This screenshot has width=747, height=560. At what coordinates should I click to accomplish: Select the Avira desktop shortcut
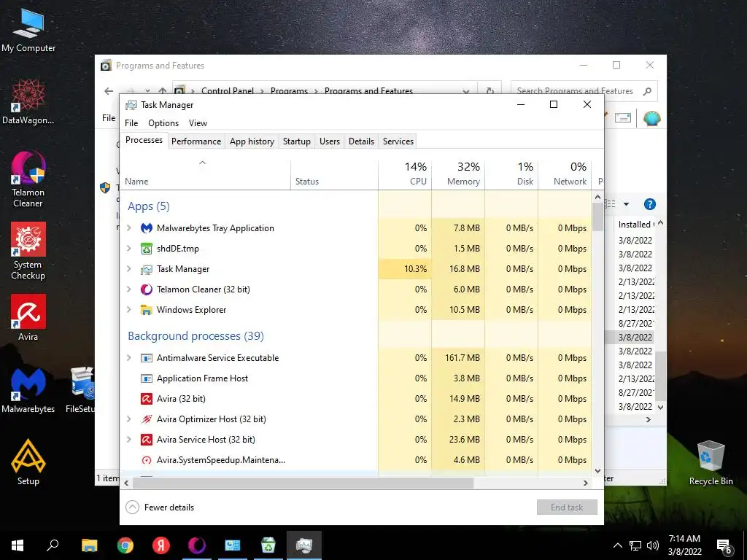[x=28, y=318]
